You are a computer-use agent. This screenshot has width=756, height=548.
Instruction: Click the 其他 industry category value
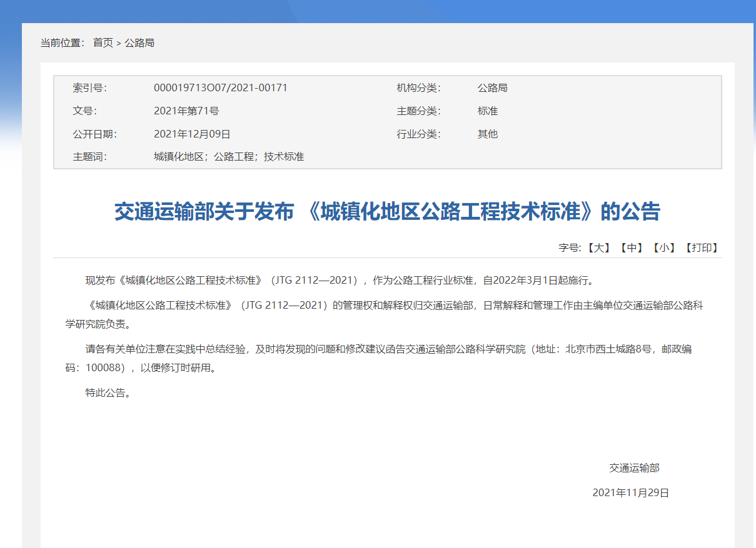coord(487,134)
